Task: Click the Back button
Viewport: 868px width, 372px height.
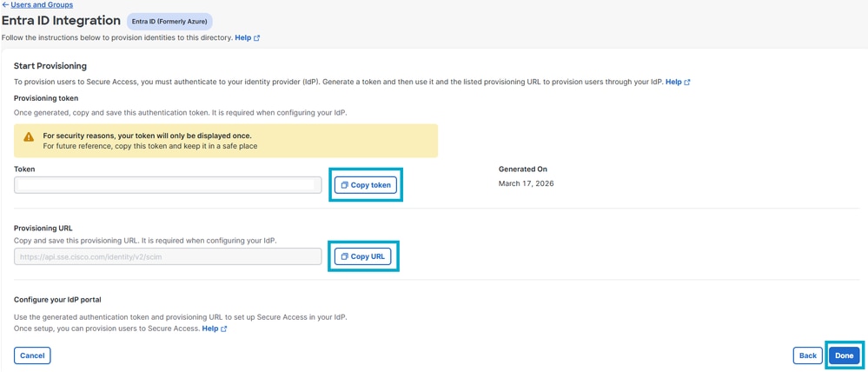Action: 808,356
